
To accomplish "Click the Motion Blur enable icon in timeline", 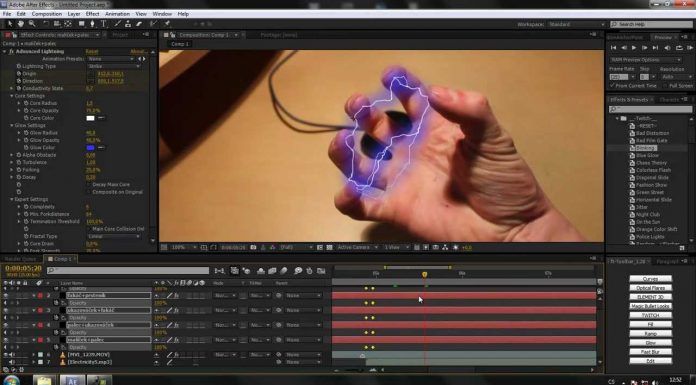I will [284, 270].
